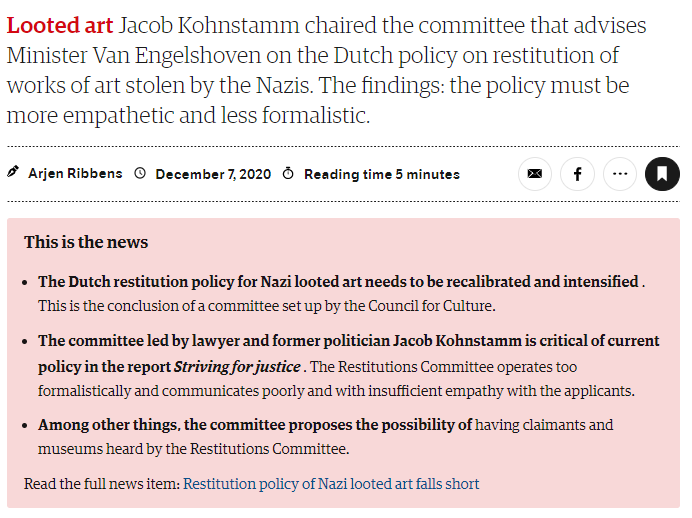692x518 pixels.
Task: Click the Read the full news item text
Action: pyautogui.click(x=102, y=484)
